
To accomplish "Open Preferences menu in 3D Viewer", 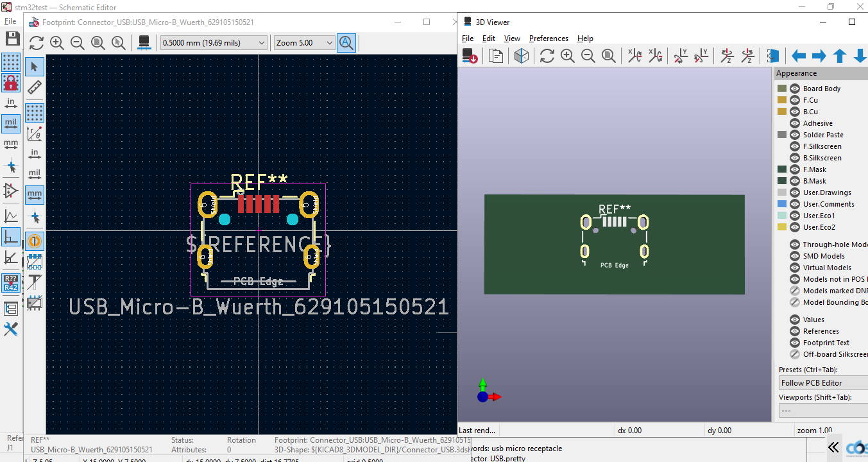I will (x=549, y=38).
